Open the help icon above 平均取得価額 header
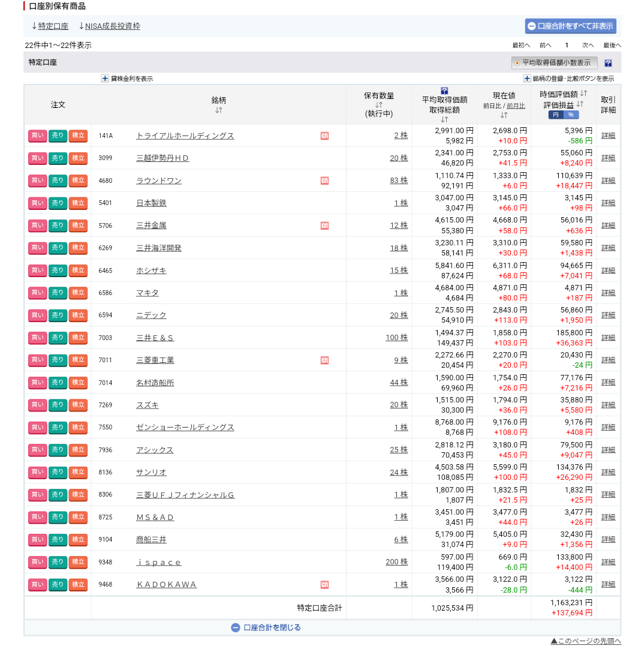The image size is (644, 646). click(444, 91)
